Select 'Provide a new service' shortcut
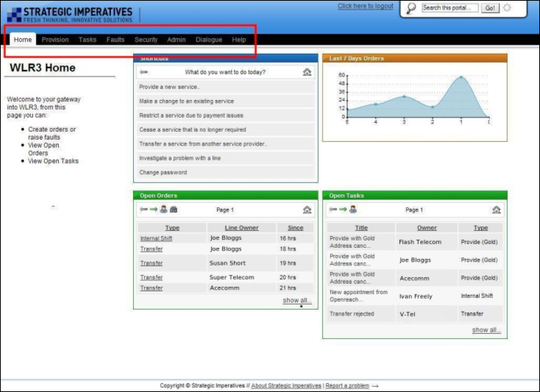 click(x=169, y=87)
